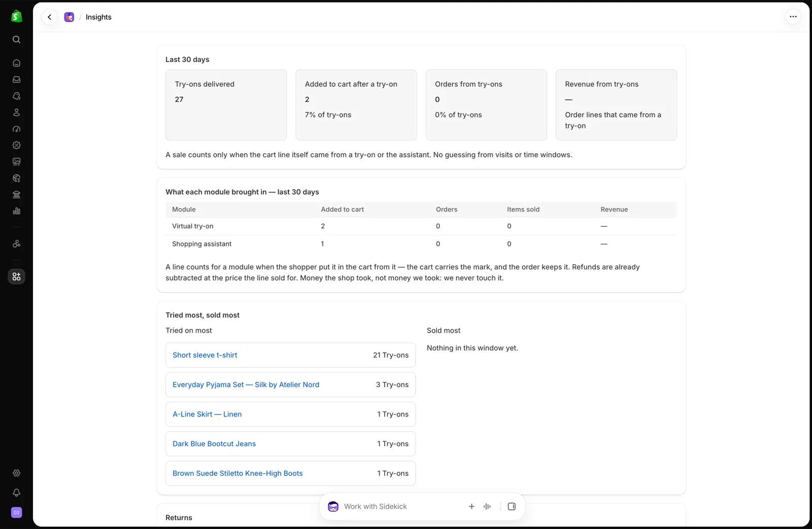Open Apps grid-plus icon in sidebar
Image resolution: width=812 pixels, height=529 pixels.
tap(16, 276)
